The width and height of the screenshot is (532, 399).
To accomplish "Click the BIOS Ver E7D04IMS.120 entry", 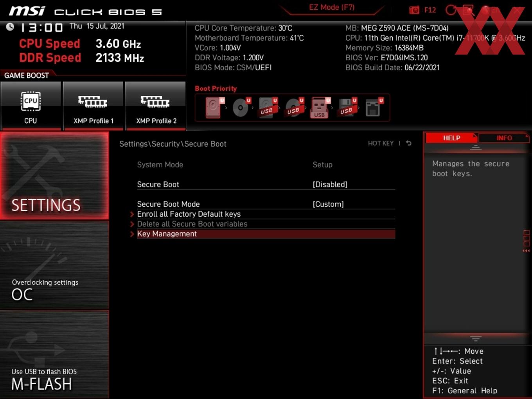I will click(x=386, y=58).
